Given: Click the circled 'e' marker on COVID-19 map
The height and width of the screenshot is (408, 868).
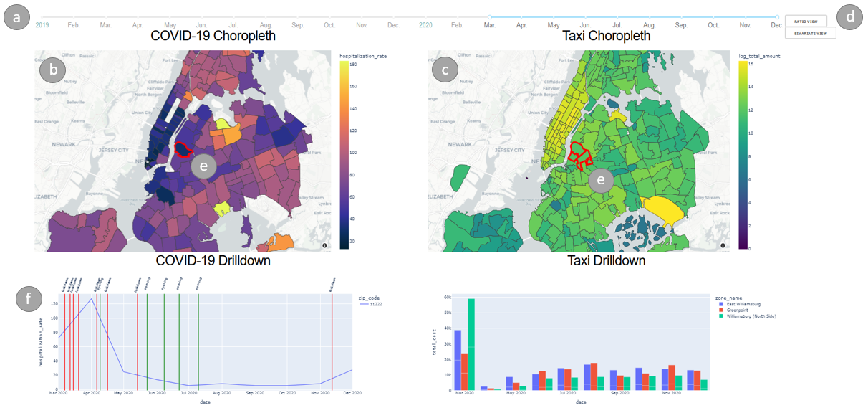Looking at the screenshot, I should [203, 166].
